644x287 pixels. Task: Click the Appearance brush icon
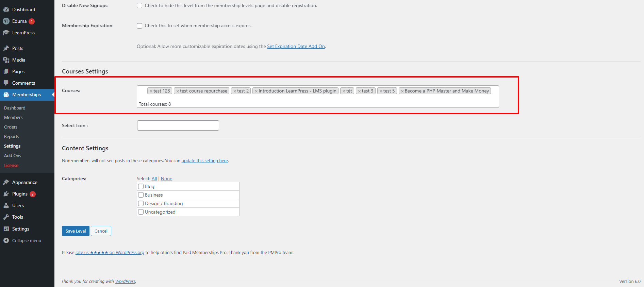6,182
